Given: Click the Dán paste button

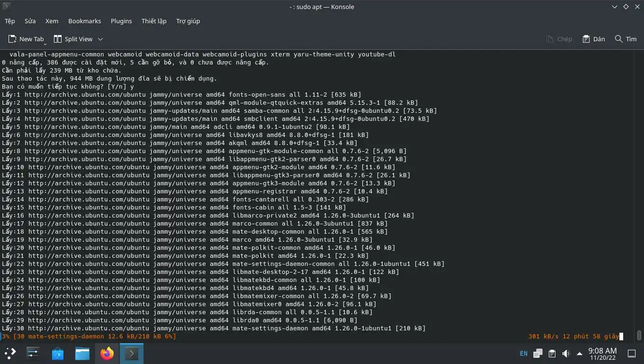Looking at the screenshot, I should pyautogui.click(x=594, y=39).
